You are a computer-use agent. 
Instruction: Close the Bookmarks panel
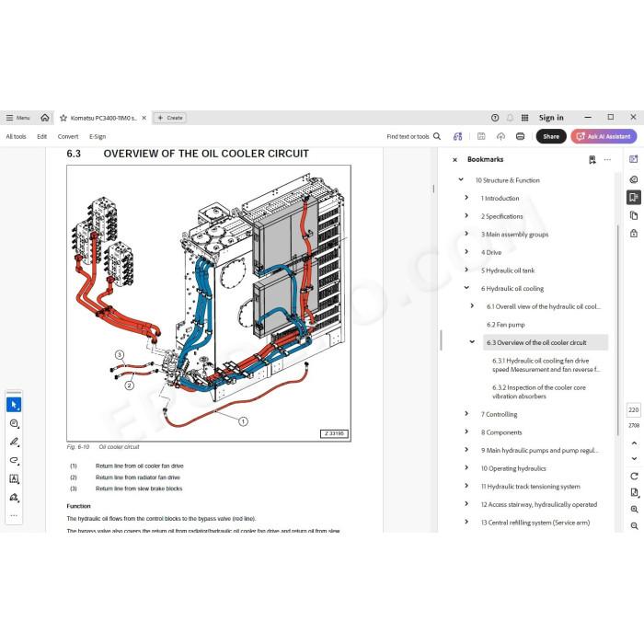454,160
